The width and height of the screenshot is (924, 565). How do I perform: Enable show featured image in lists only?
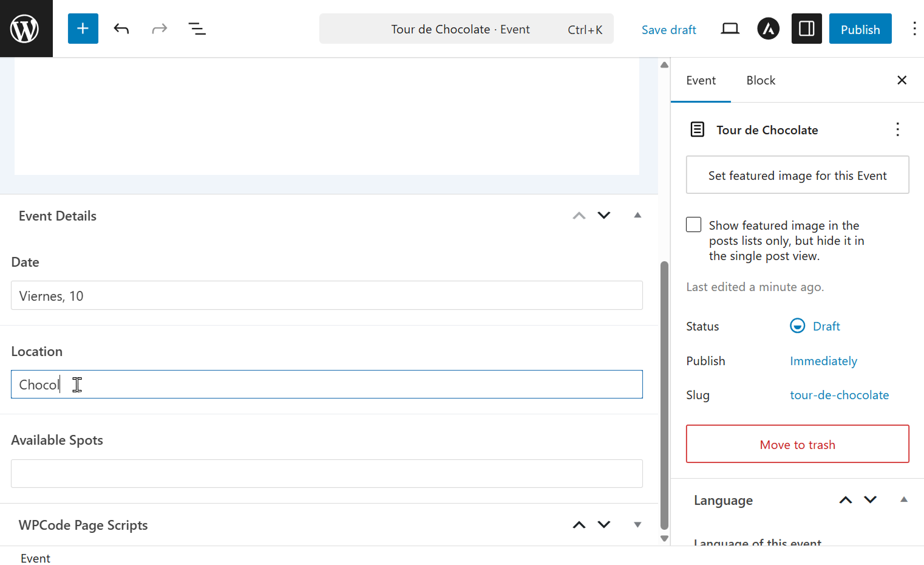pyautogui.click(x=693, y=225)
